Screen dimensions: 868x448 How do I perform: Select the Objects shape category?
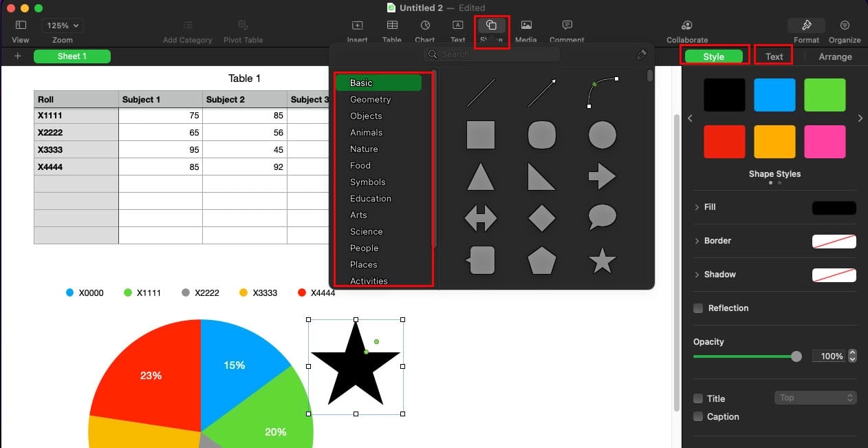click(366, 116)
